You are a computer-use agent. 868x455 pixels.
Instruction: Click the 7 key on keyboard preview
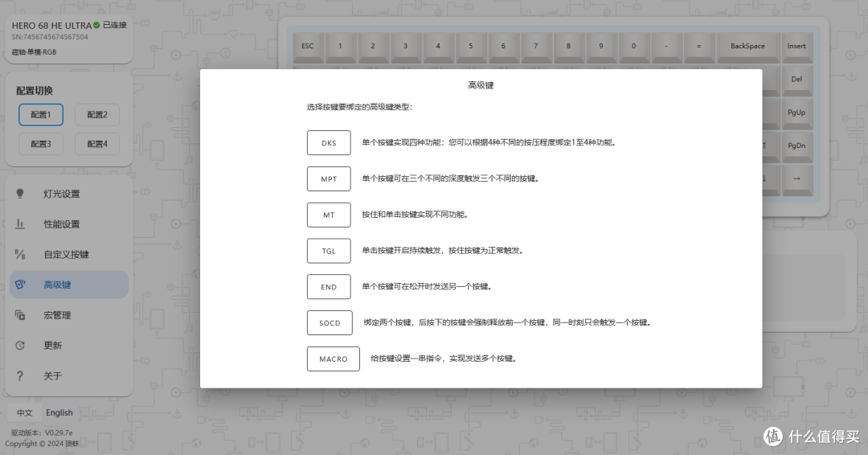click(x=536, y=47)
